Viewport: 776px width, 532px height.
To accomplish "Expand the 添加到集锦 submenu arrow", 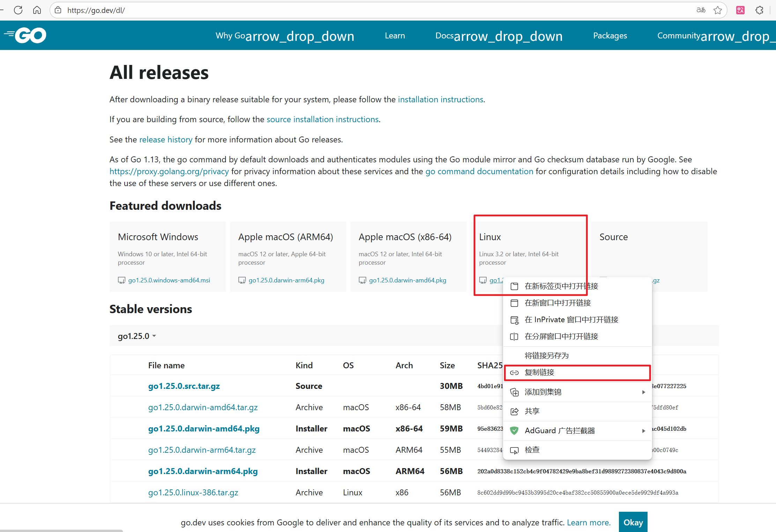I will 643,392.
